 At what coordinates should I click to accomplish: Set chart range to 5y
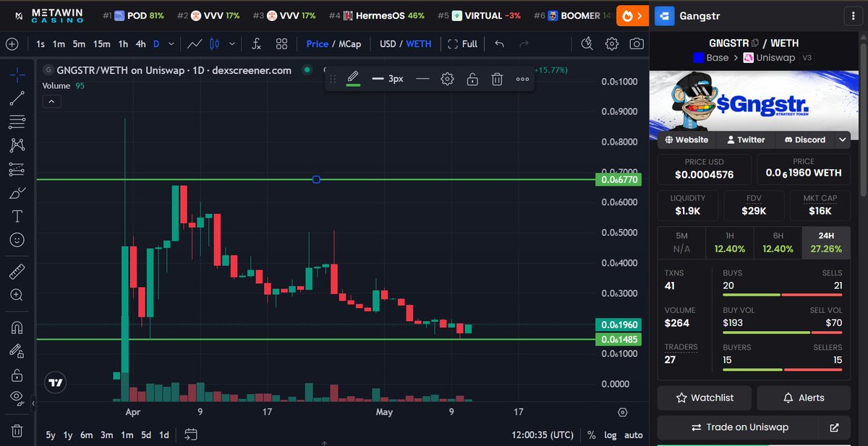tap(50, 434)
